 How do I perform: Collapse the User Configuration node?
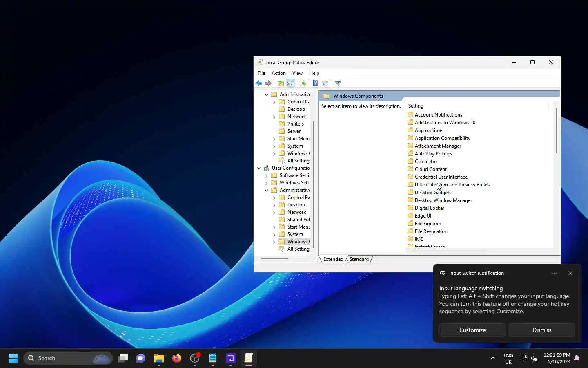(x=259, y=168)
